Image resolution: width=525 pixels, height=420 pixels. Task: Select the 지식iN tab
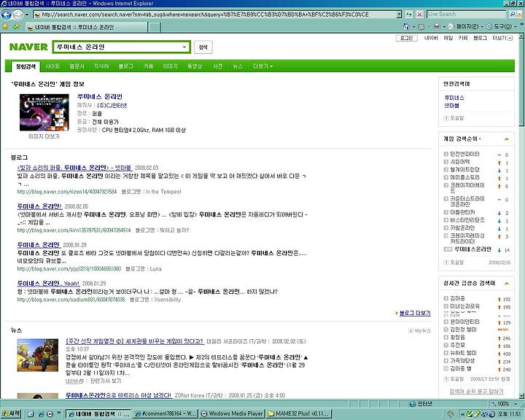click(x=101, y=66)
